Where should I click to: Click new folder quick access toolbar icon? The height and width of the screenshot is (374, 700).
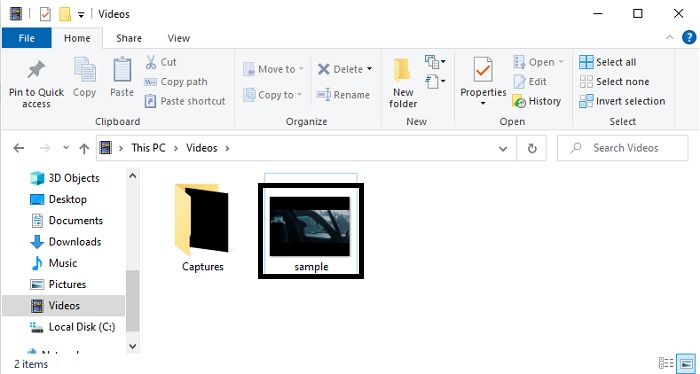click(65, 14)
